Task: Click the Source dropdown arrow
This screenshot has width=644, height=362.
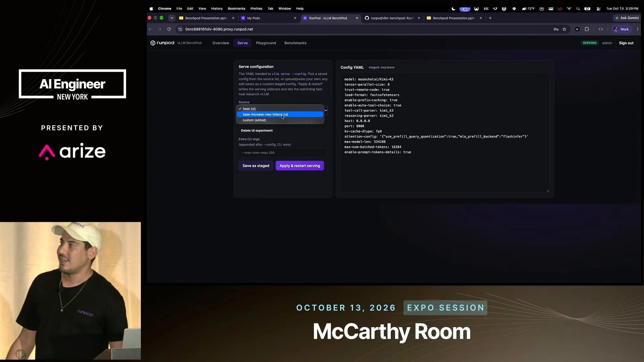Action: tap(326, 110)
